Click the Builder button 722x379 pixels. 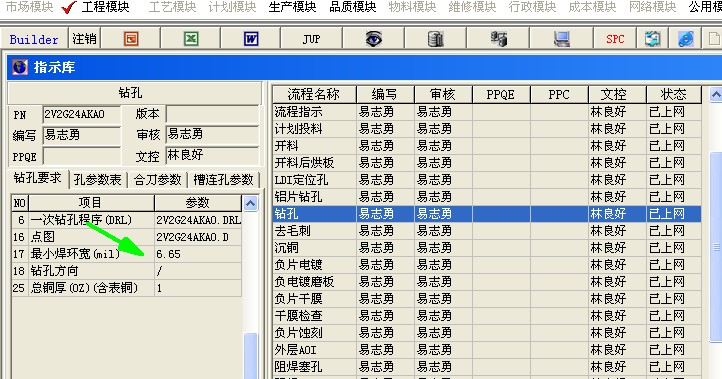coord(34,39)
